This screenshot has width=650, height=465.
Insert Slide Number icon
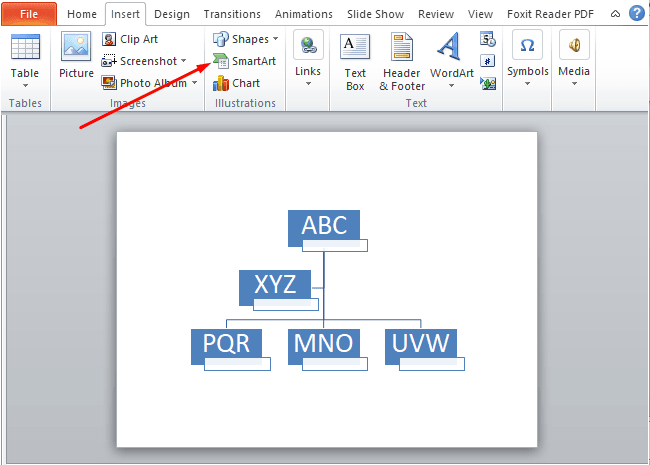(488, 61)
